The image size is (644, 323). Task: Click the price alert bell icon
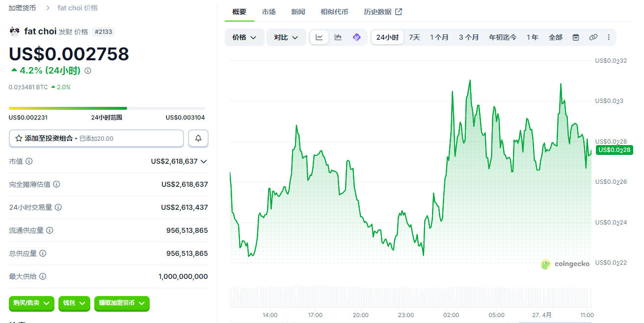(198, 138)
